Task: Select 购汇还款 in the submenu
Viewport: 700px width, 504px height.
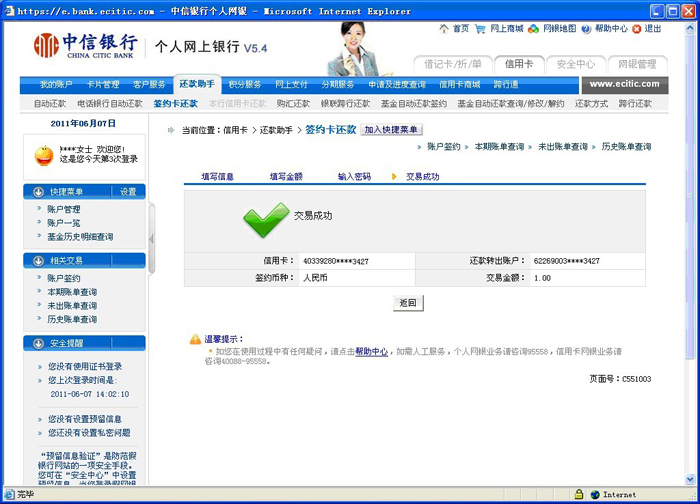Action: click(x=293, y=103)
